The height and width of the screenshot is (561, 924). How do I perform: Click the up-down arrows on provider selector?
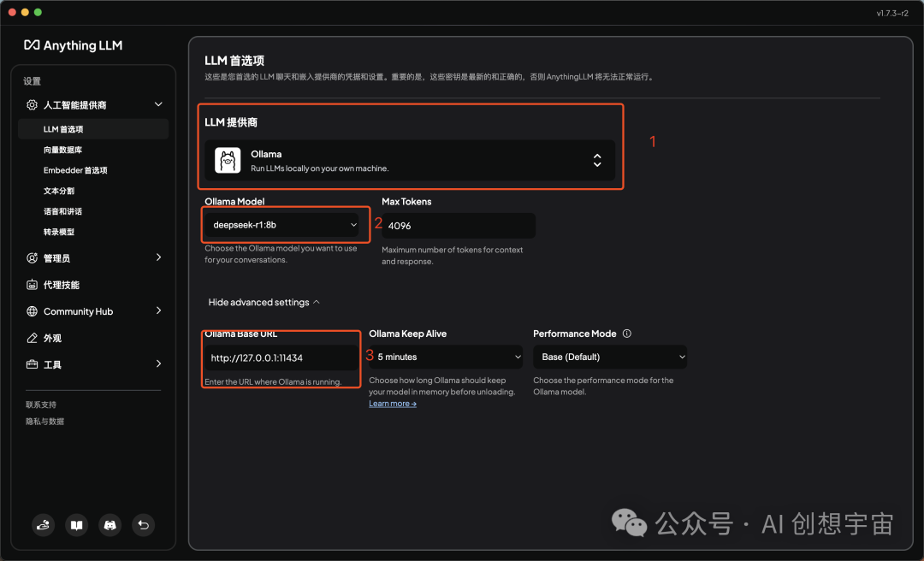pyautogui.click(x=597, y=160)
